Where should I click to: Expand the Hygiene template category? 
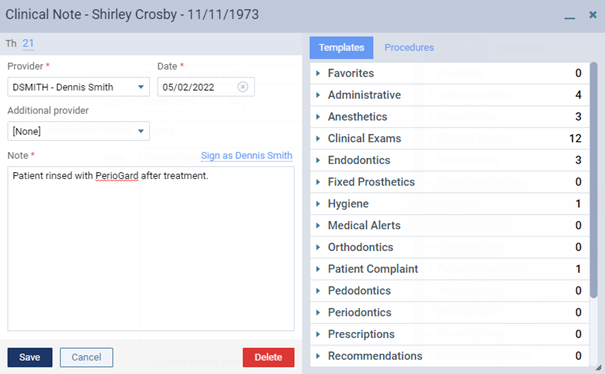point(318,203)
